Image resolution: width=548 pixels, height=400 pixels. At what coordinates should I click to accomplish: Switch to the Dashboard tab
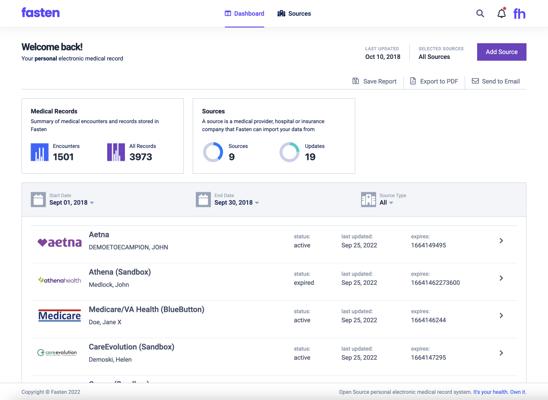pyautogui.click(x=244, y=14)
